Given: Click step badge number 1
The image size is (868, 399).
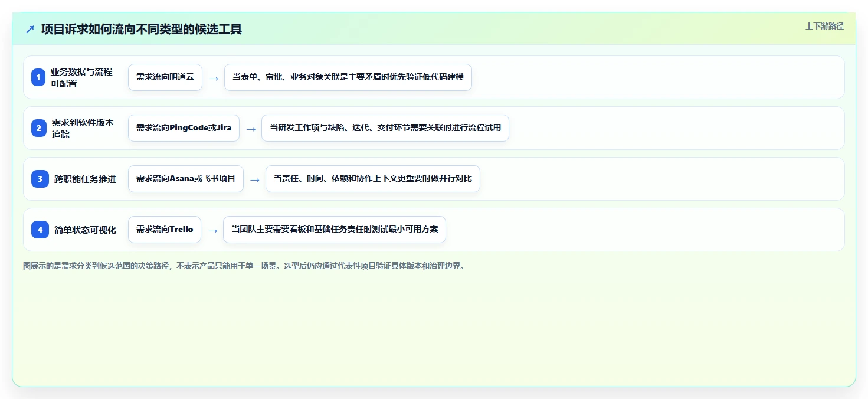Looking at the screenshot, I should tap(38, 77).
